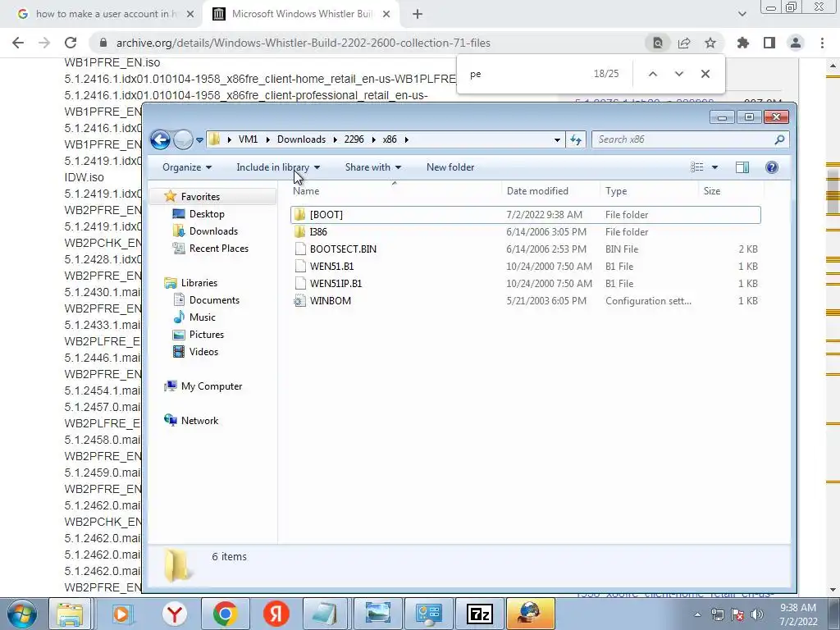
Task: Click the Chrome address bar URL
Action: tap(303, 43)
